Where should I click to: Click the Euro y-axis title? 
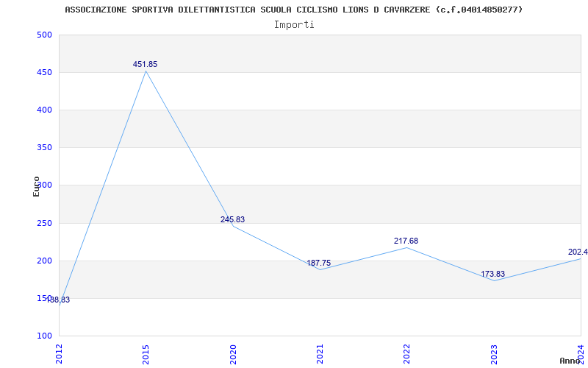[x=36, y=186]
